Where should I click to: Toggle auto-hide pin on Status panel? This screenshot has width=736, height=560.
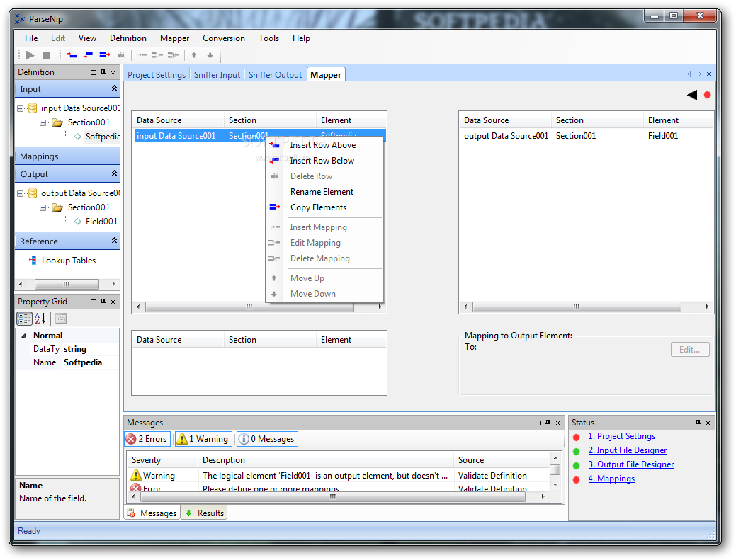pos(698,423)
